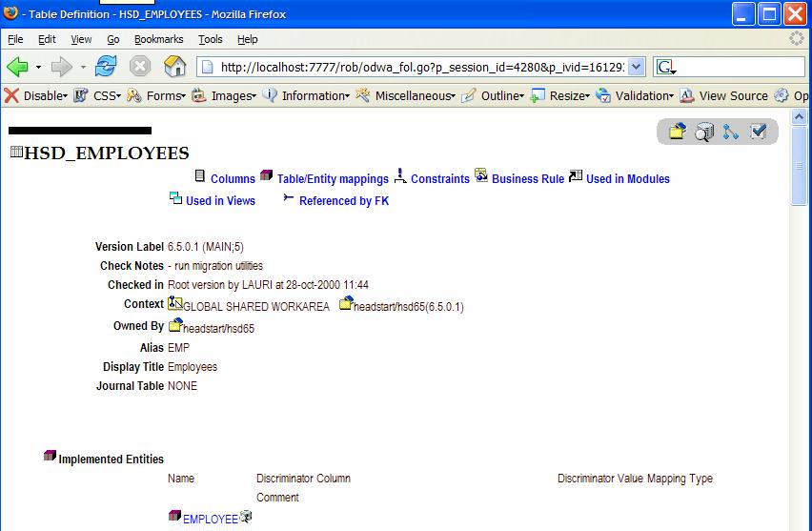
Task: Open the Bookmarks menu
Action: pyautogui.click(x=158, y=39)
